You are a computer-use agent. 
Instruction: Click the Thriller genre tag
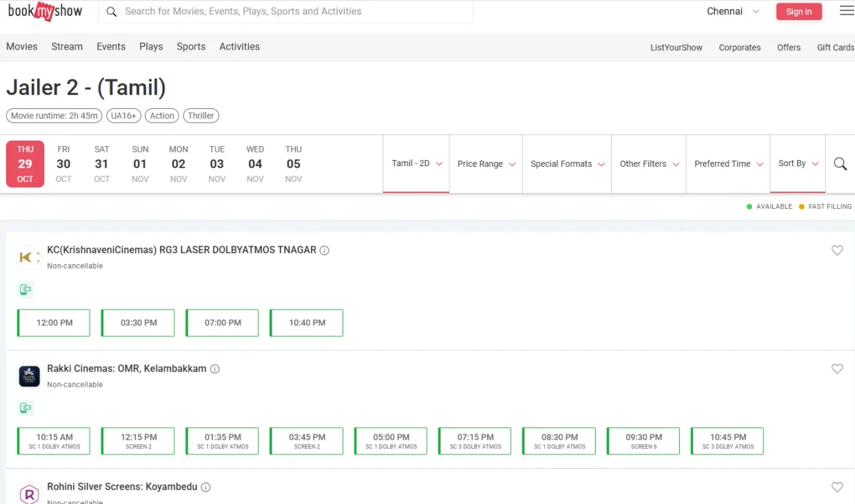201,116
